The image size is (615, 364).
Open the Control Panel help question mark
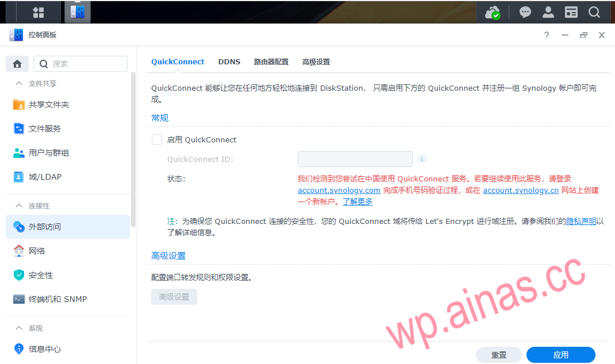tap(547, 35)
